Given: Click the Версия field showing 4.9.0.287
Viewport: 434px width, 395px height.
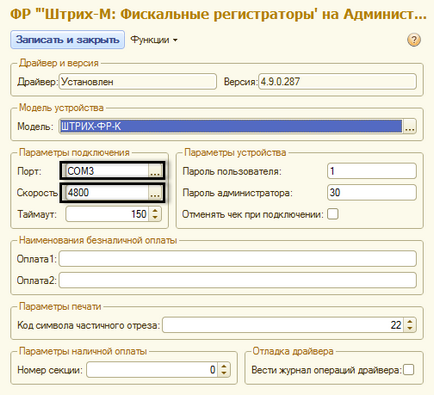Looking at the screenshot, I should 337,82.
